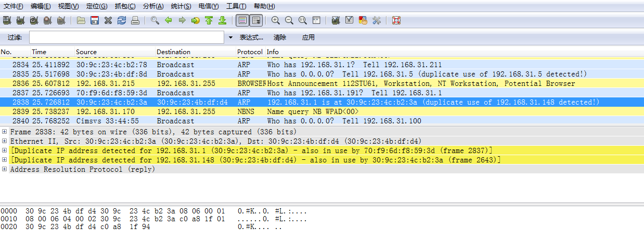
Task: Reload the capture file icon
Action: click(x=122, y=20)
